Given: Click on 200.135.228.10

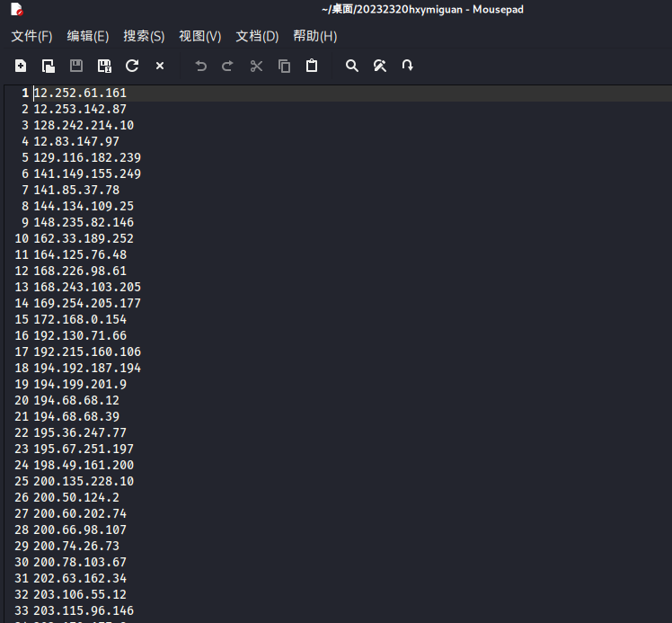Looking at the screenshot, I should click(x=84, y=482).
